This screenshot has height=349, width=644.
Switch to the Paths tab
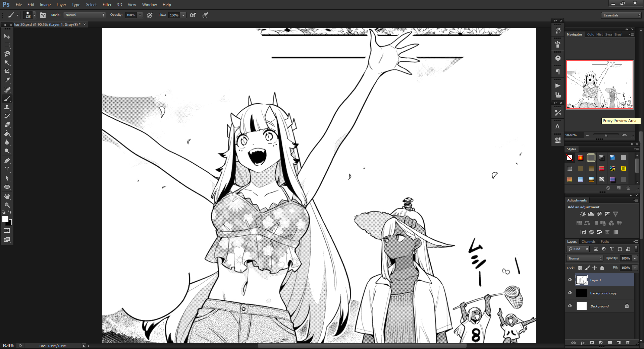[605, 242]
